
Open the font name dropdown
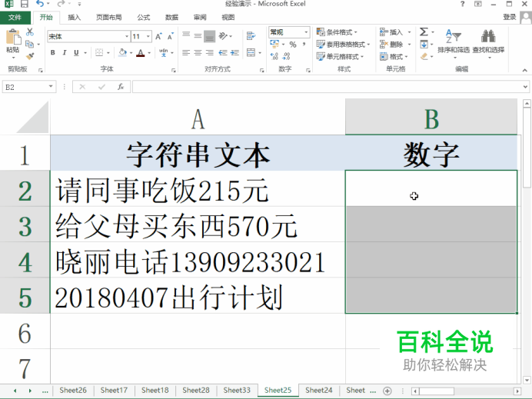click(x=127, y=36)
